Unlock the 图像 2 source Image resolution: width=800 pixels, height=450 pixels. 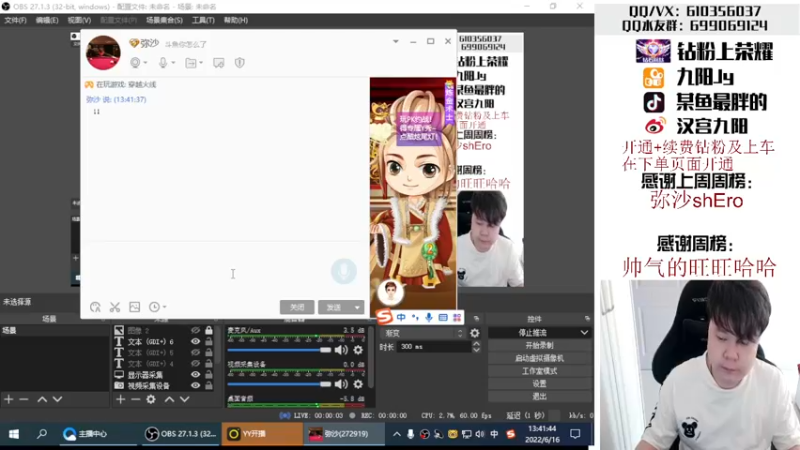point(209,331)
